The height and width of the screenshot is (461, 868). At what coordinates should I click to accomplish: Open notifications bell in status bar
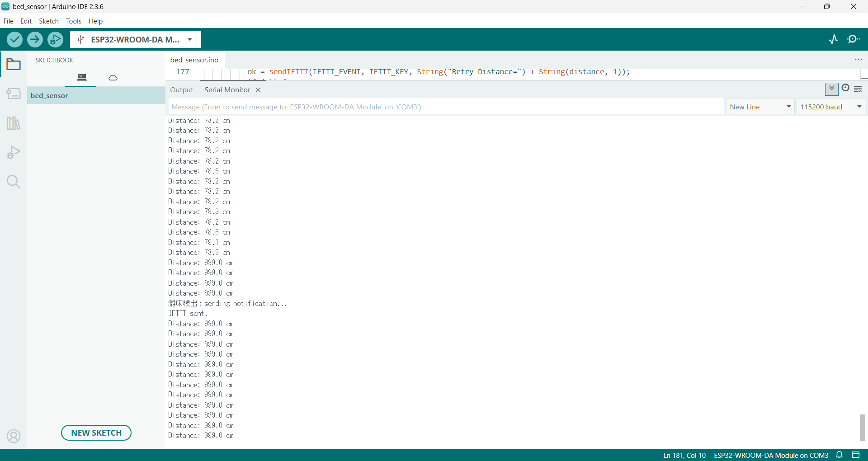840,455
